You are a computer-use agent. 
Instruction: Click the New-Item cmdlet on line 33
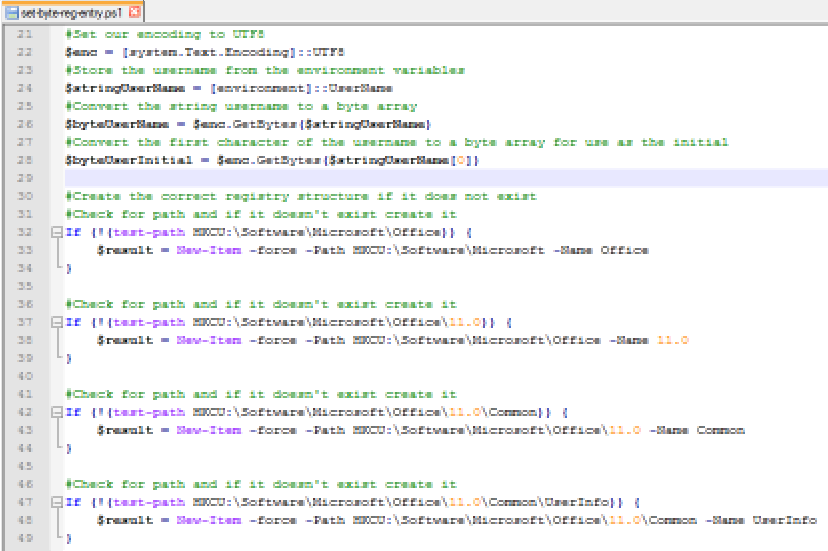pos(208,250)
